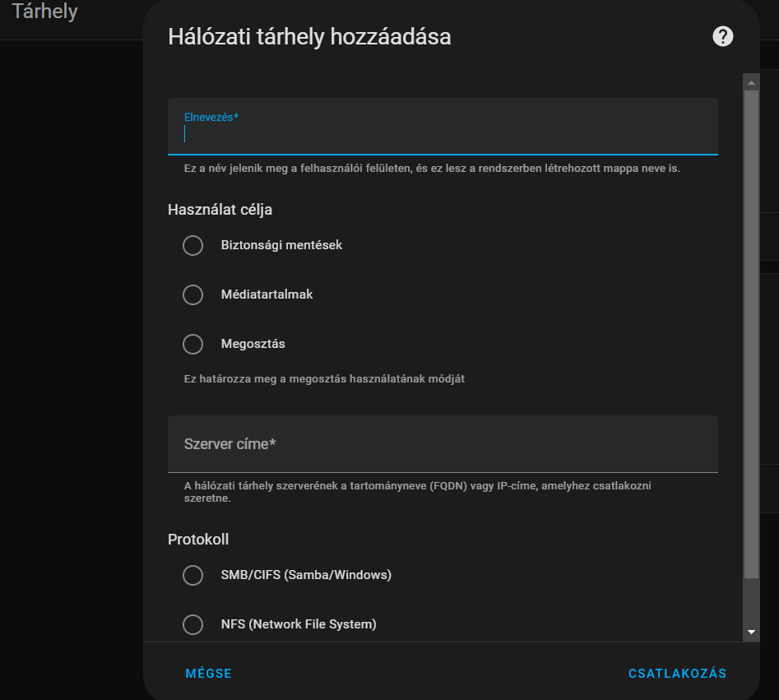Click the helper text below 'Elnevezés'
This screenshot has height=700, width=779.
(x=432, y=169)
